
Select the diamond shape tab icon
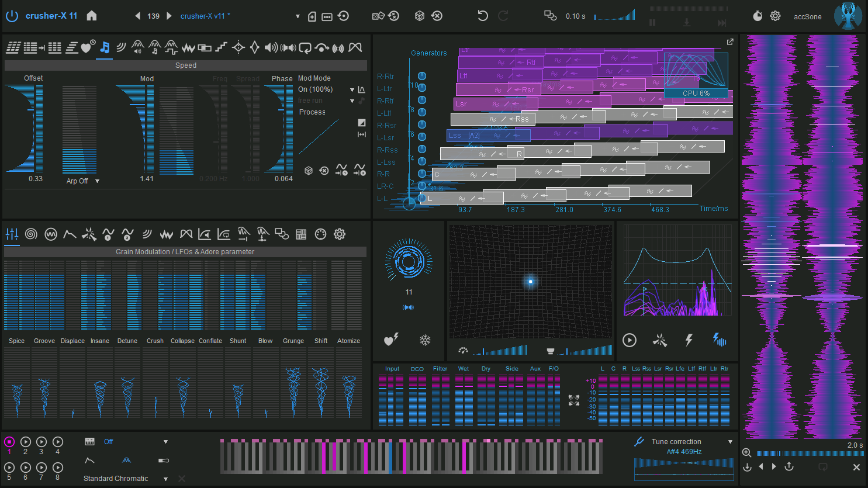coord(255,47)
